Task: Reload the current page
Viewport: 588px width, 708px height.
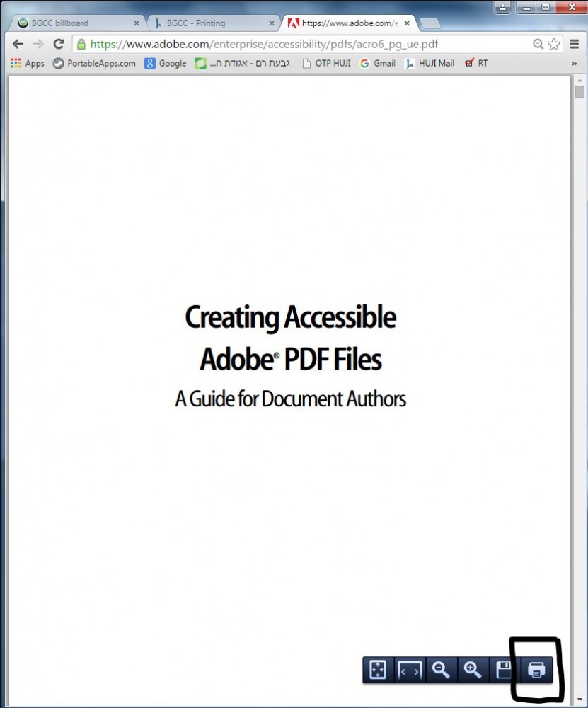Action: pyautogui.click(x=59, y=44)
